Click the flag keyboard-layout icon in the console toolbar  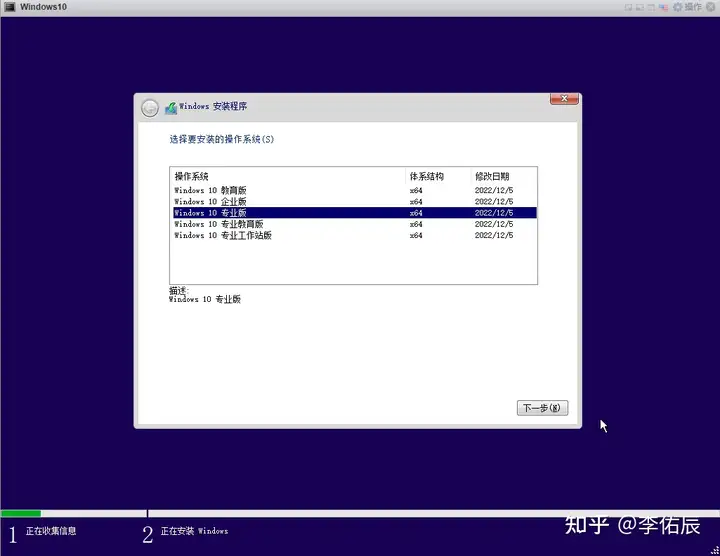tap(664, 7)
